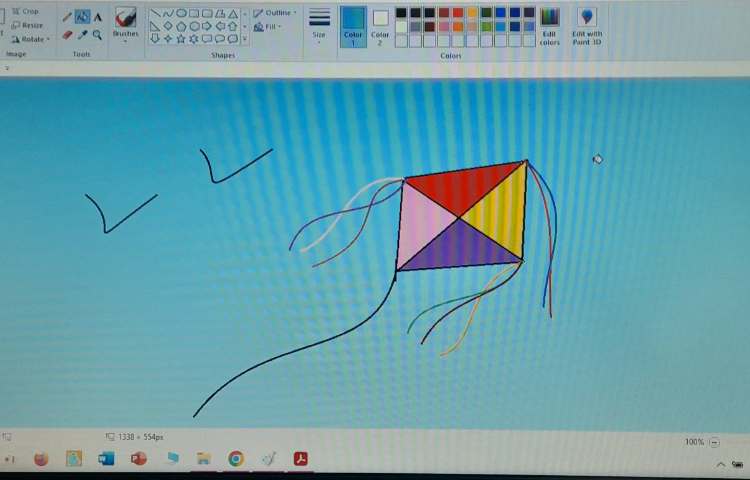
Task: Open the Edit colors dialog
Action: click(549, 26)
